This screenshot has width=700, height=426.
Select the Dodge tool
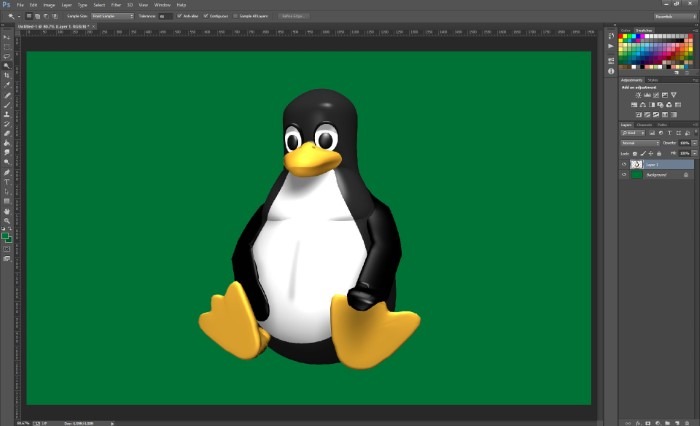tap(7, 162)
